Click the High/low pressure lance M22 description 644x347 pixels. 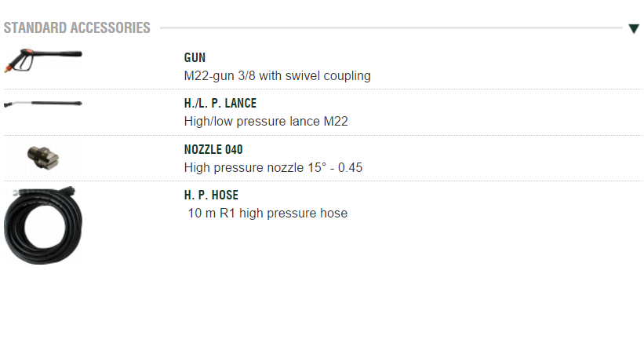(x=265, y=122)
